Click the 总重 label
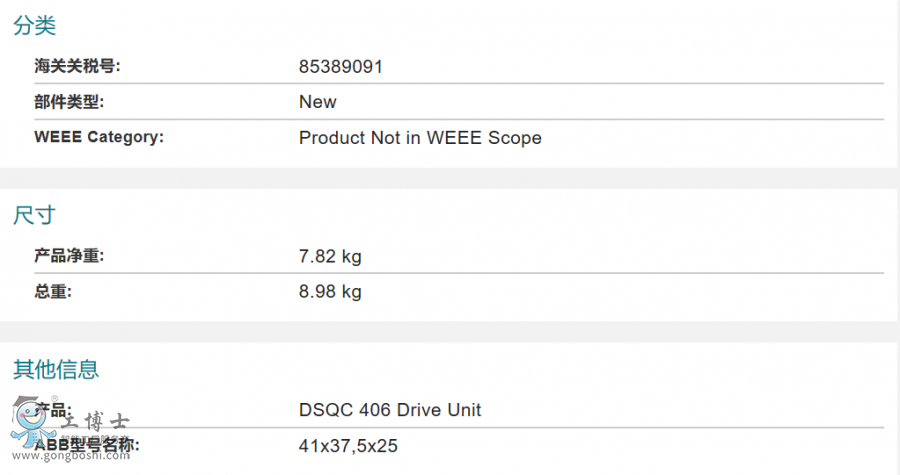 pyautogui.click(x=53, y=291)
